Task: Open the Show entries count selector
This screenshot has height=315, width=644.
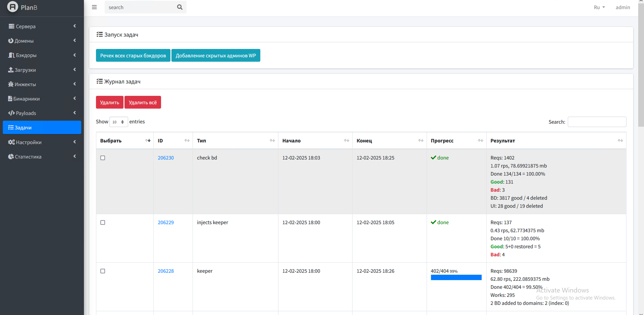Action: coord(119,122)
